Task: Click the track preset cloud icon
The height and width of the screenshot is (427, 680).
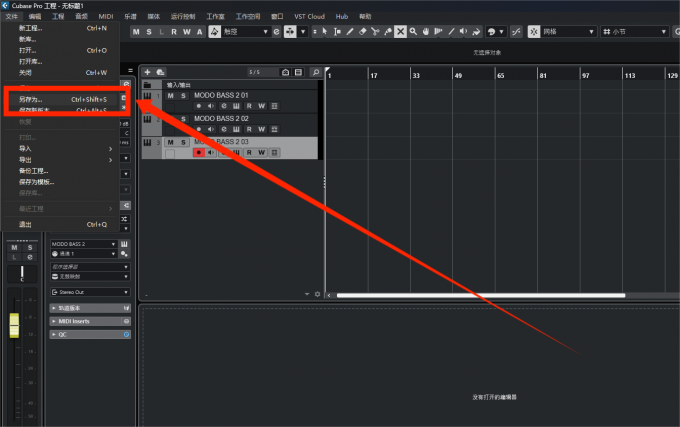Action: tap(160, 72)
